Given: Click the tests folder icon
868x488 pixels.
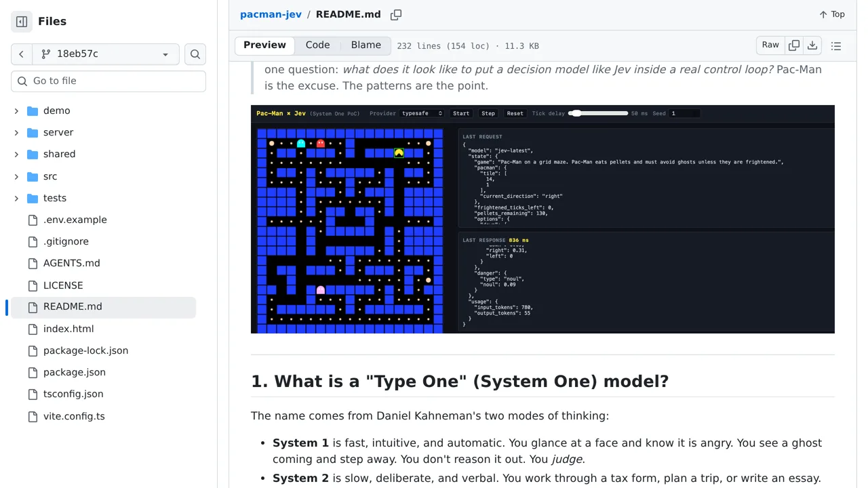Looking at the screenshot, I should click(x=33, y=198).
